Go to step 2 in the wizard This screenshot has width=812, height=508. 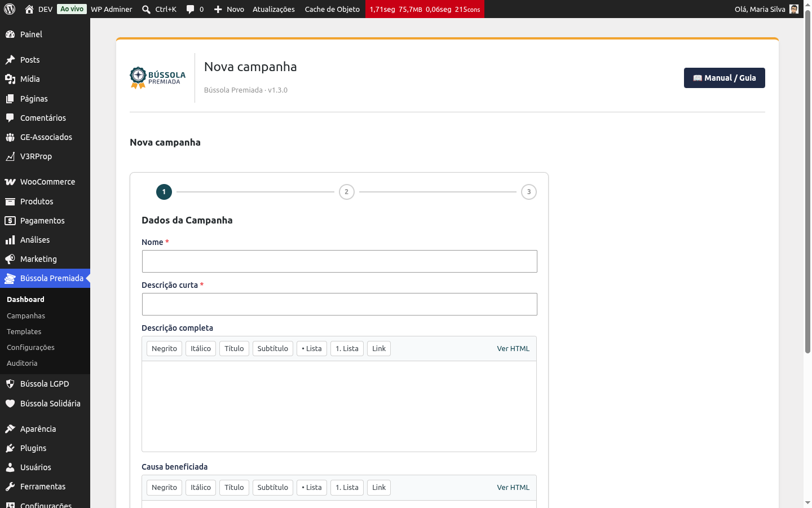(347, 192)
